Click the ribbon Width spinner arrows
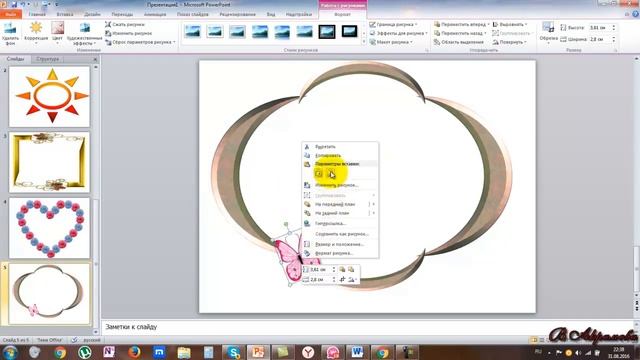The height and width of the screenshot is (360, 640). (613, 39)
